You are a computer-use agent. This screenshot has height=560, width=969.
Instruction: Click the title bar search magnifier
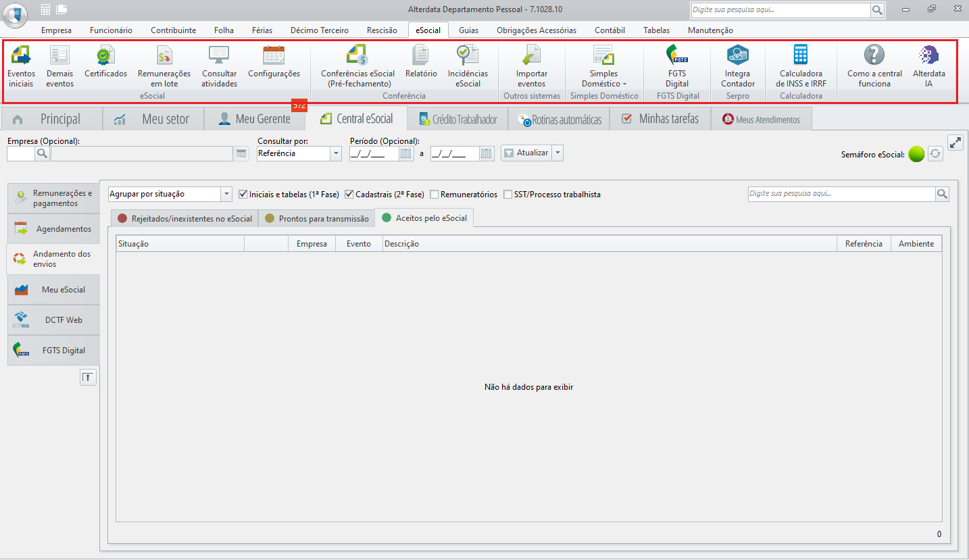[877, 9]
